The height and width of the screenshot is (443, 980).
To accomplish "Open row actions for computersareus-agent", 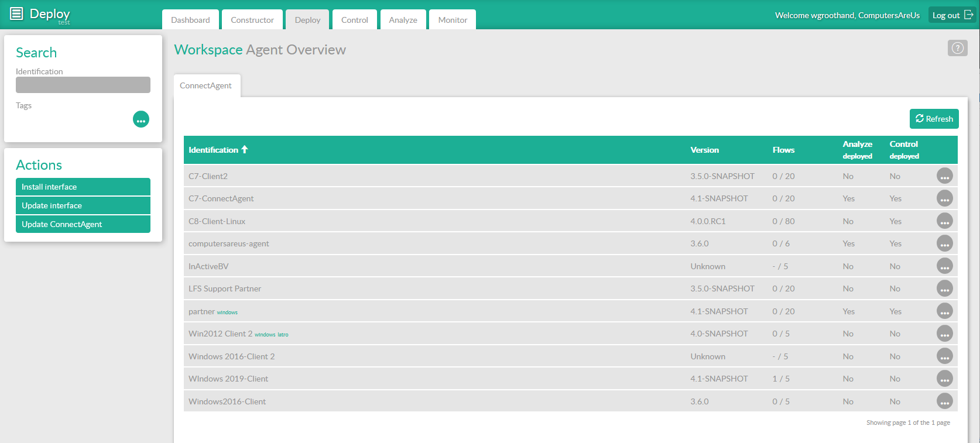I will pyautogui.click(x=944, y=243).
